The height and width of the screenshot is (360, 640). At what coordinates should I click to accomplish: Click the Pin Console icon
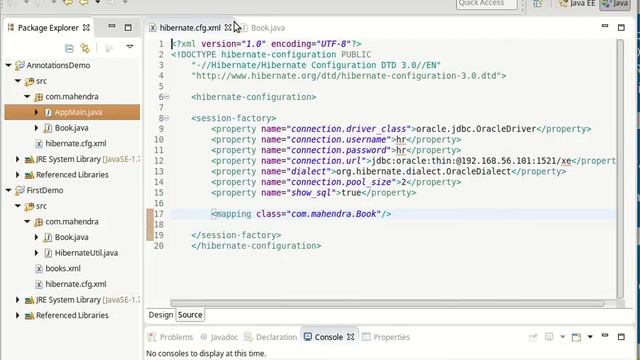(x=533, y=337)
